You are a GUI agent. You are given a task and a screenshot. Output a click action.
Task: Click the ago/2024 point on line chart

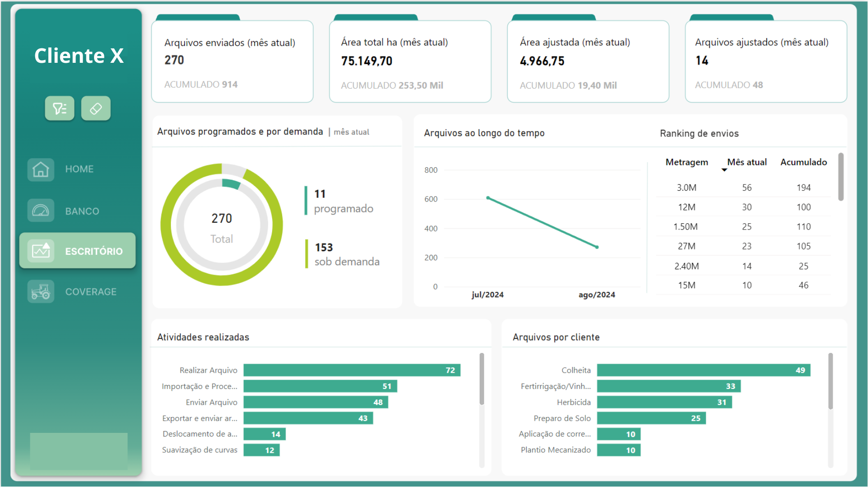click(597, 247)
